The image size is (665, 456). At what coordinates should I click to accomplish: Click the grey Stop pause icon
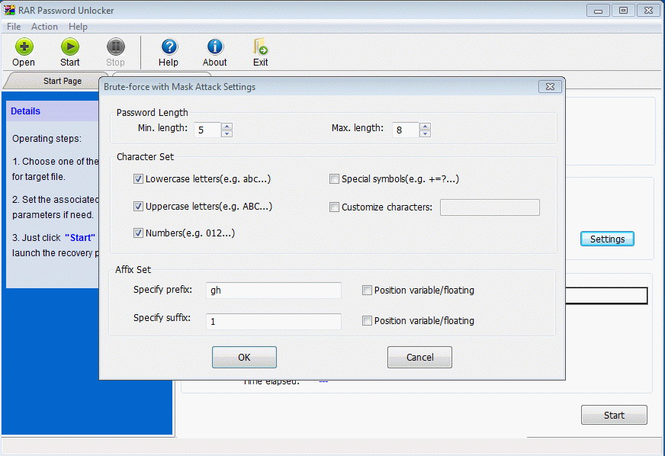[115, 46]
